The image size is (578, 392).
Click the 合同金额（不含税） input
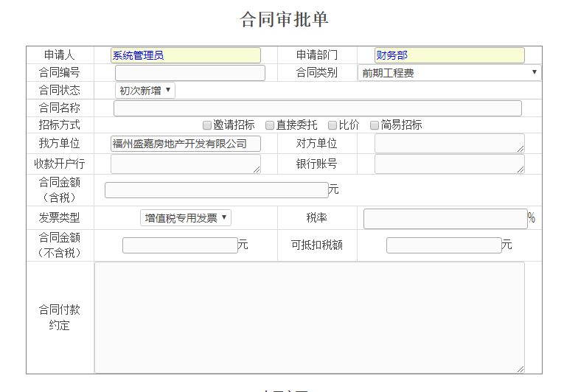(x=180, y=245)
